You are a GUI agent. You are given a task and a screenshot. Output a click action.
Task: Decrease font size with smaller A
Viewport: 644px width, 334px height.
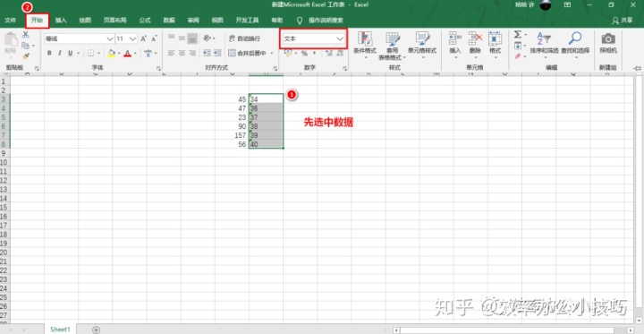tap(154, 39)
